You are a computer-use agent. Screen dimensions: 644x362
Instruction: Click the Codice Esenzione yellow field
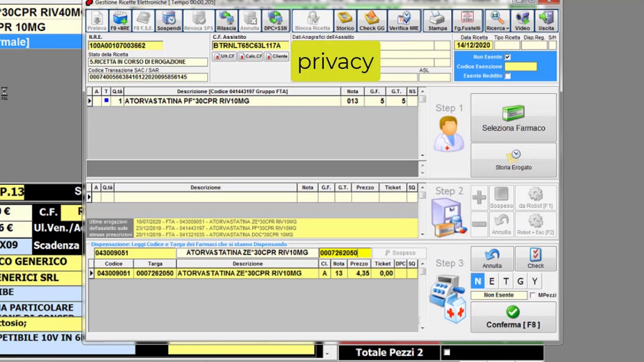[521, 66]
